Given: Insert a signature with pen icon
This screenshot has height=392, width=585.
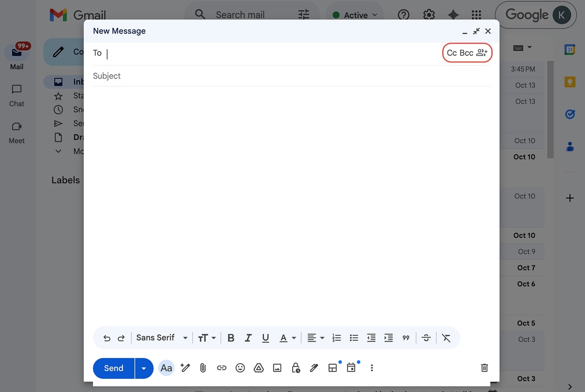Looking at the screenshot, I should [x=314, y=368].
